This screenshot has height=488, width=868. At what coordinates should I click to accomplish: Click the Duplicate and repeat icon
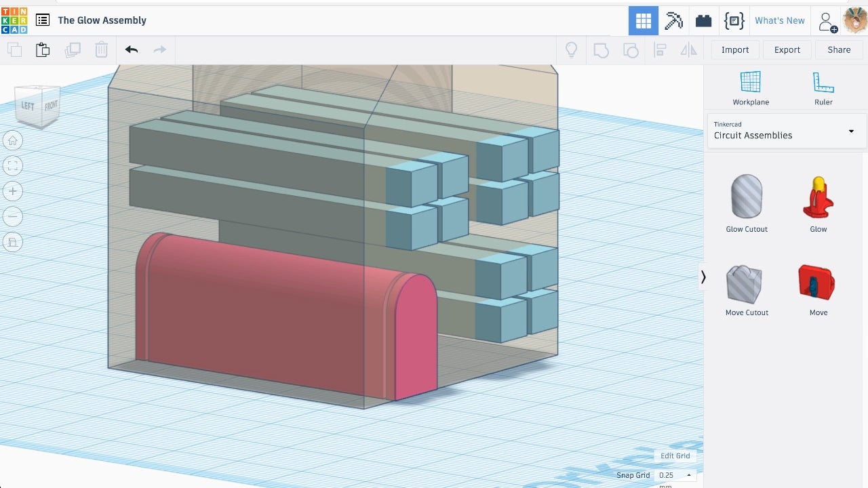click(x=72, y=49)
